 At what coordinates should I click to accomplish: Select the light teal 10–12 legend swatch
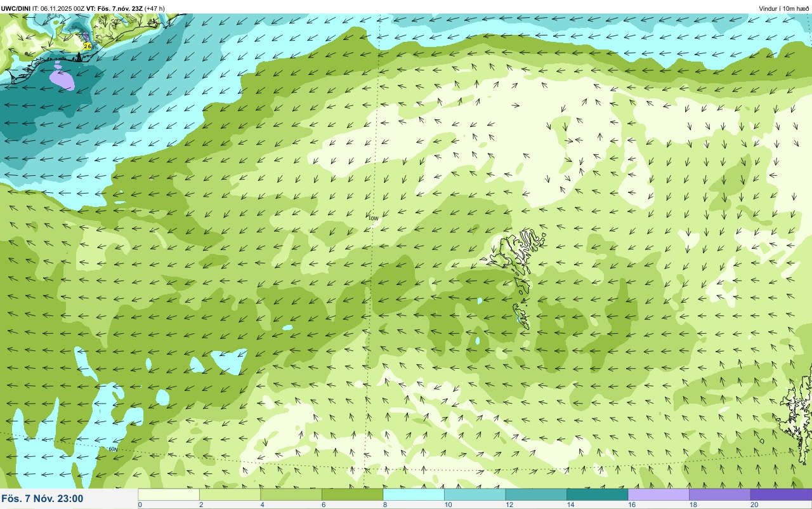[475, 494]
